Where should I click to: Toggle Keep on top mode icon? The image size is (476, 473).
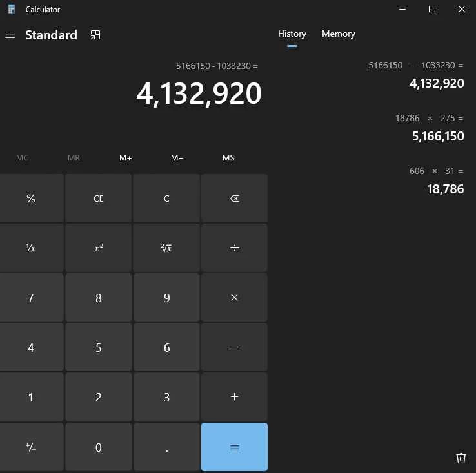95,35
